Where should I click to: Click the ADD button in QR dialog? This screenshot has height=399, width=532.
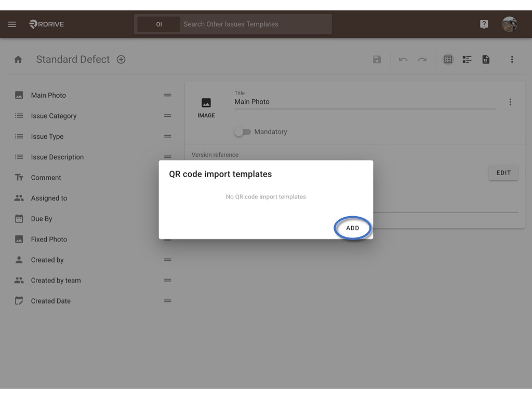coord(353,228)
